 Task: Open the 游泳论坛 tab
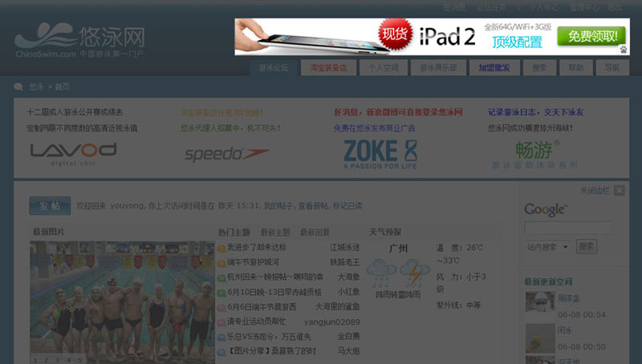273,68
